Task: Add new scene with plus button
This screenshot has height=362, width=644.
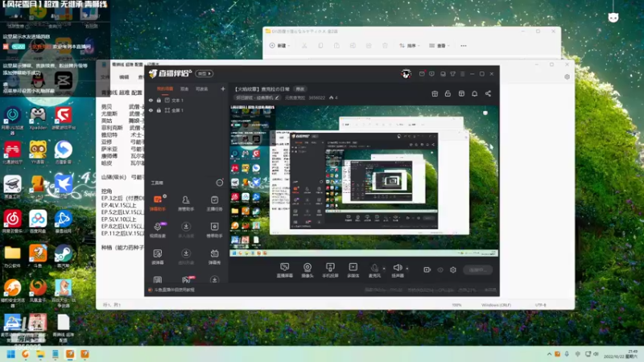Action: (223, 88)
